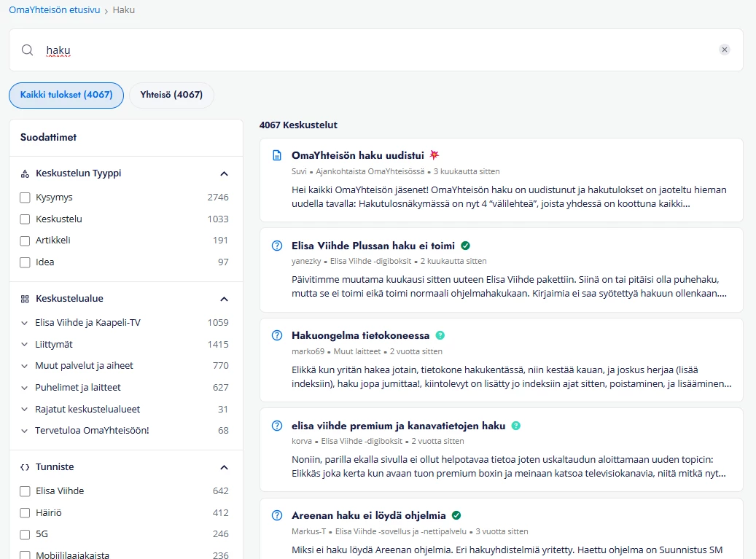Click the Tunniste braces icon
Screen dimensions: 756x559
click(25, 467)
